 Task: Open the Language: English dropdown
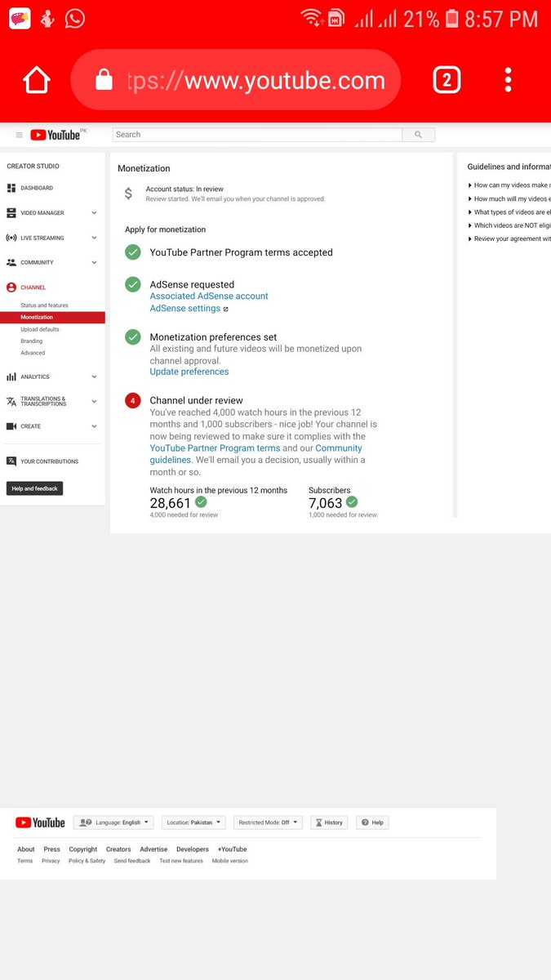click(x=114, y=822)
